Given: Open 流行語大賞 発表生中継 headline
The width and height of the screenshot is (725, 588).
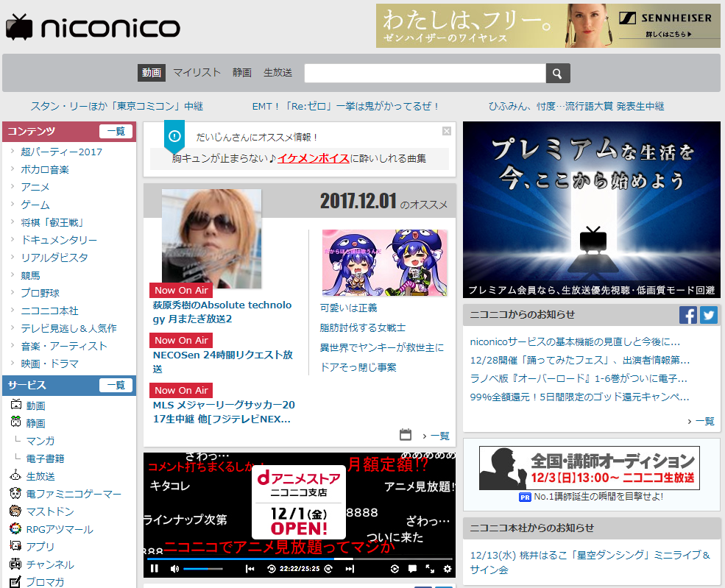Looking at the screenshot, I should point(576,106).
